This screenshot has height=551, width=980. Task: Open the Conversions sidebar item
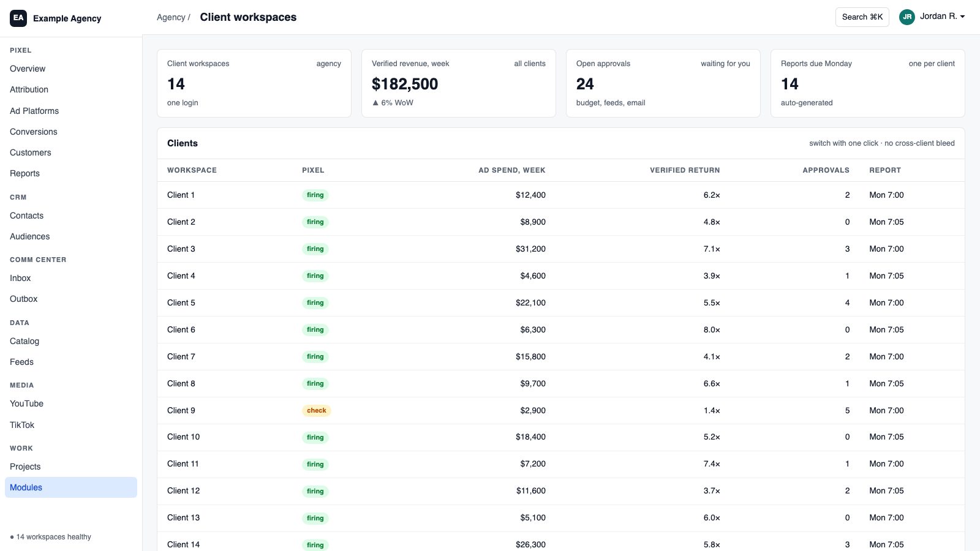click(71, 132)
